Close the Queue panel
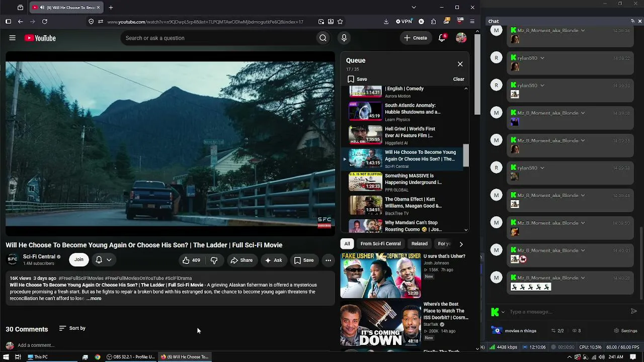Screen dimensions: 644x362 tap(460, 64)
